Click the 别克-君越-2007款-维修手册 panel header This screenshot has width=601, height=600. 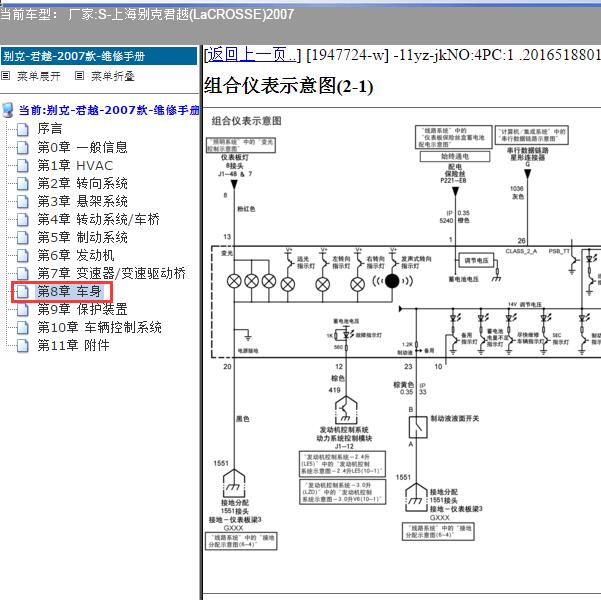pos(99,56)
